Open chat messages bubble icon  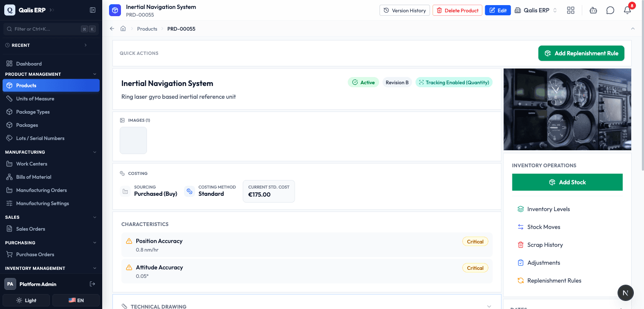(x=610, y=10)
